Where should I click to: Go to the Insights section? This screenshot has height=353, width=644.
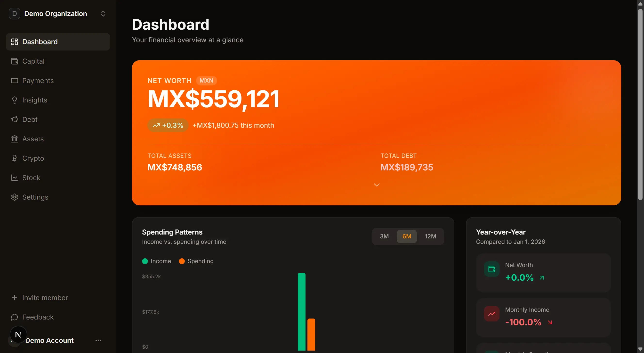pos(58,100)
